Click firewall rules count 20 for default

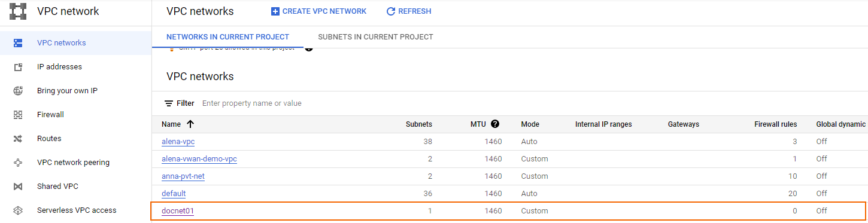tap(793, 194)
